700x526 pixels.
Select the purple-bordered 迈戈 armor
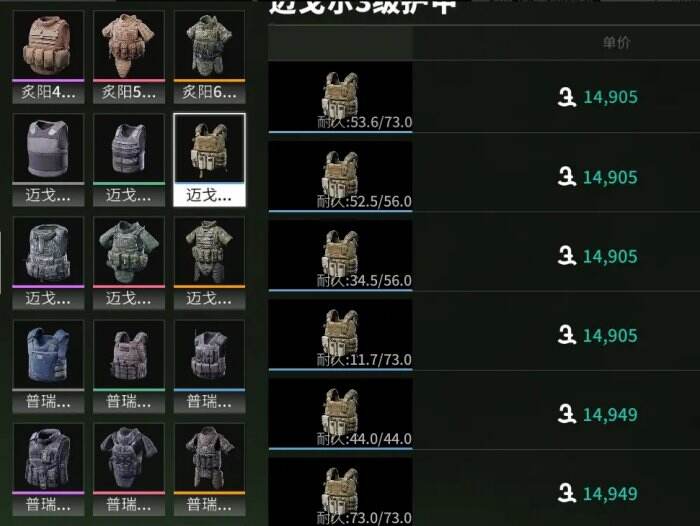[x=48, y=263]
